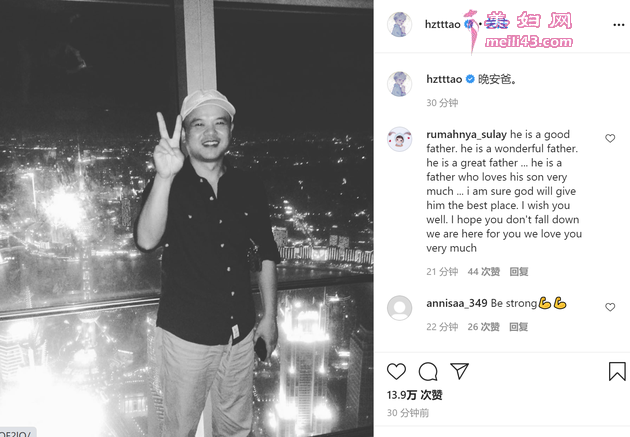Like rumahnya_sulay's comment
630x437 pixels.
610,138
